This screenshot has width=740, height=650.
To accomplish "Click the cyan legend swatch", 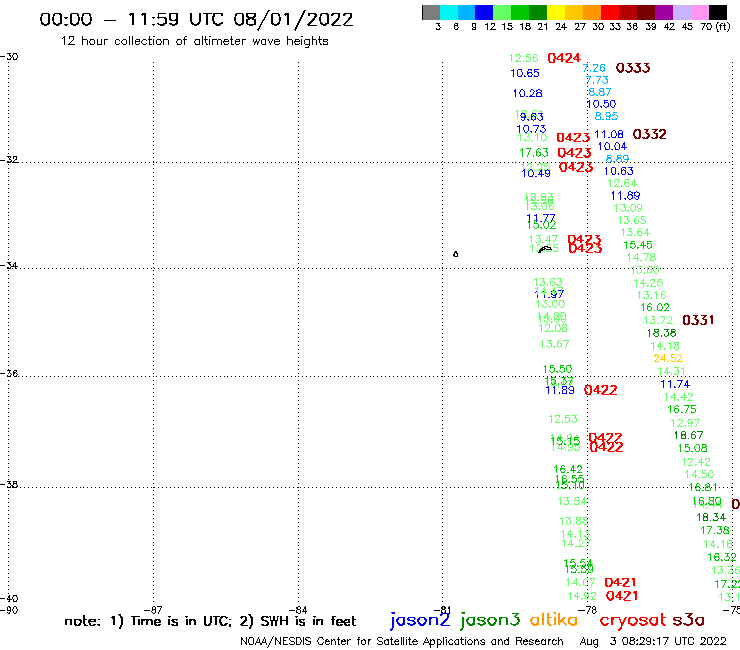I will 449,12.
